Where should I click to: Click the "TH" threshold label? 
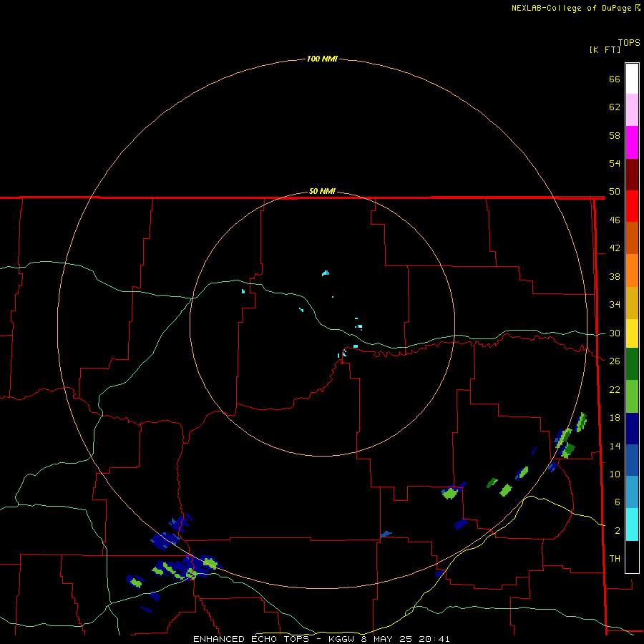coord(615,559)
